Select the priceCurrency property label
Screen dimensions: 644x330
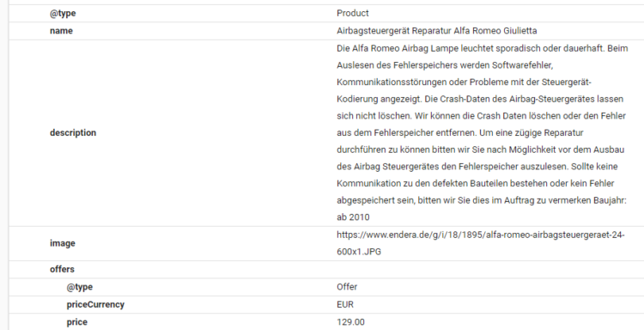(x=95, y=304)
